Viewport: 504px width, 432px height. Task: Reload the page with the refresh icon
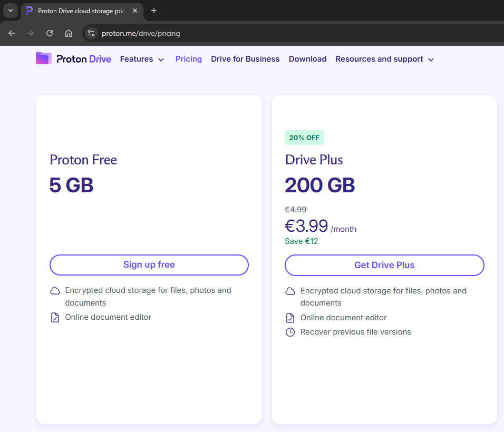tap(50, 33)
